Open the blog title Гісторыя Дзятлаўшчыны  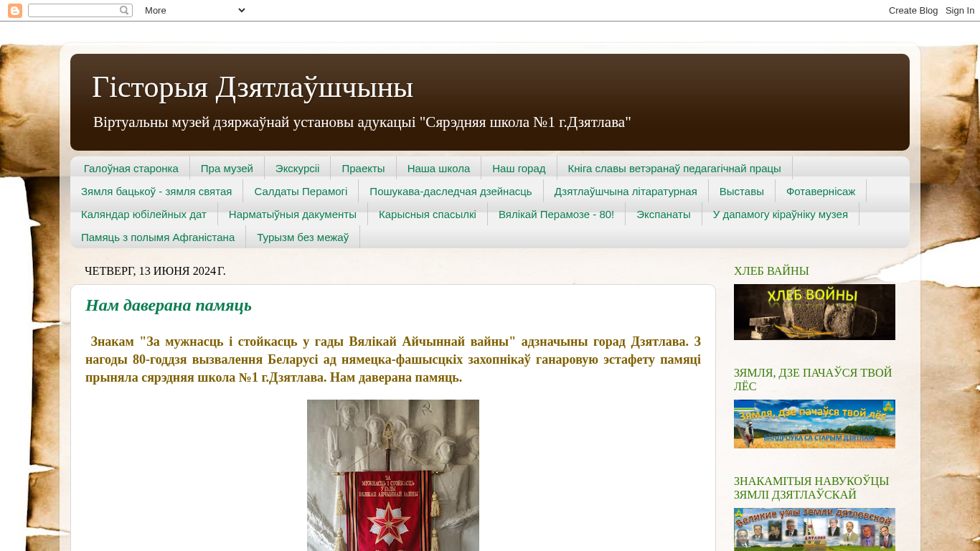(253, 88)
